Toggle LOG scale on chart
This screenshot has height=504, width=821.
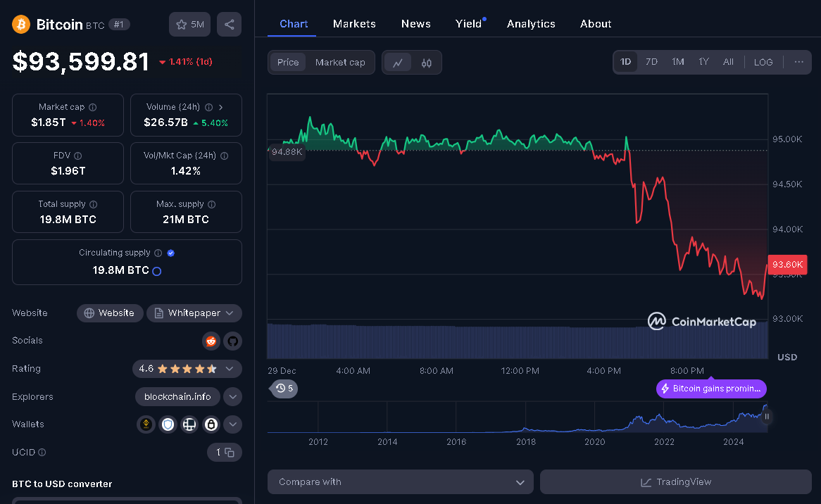763,62
